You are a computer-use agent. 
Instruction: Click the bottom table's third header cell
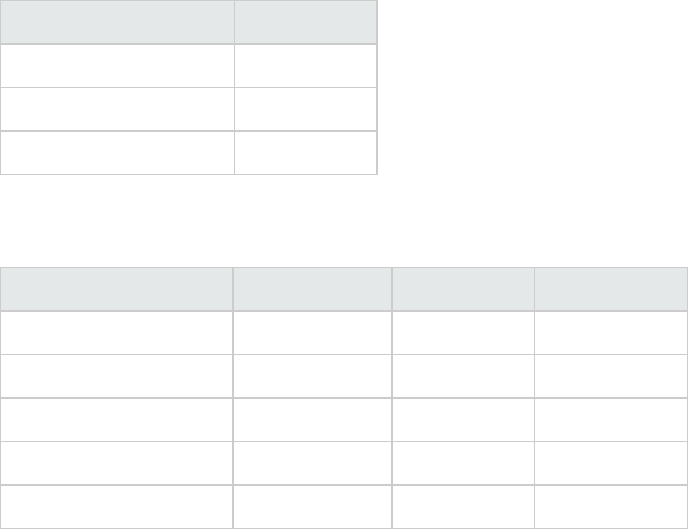point(463,289)
